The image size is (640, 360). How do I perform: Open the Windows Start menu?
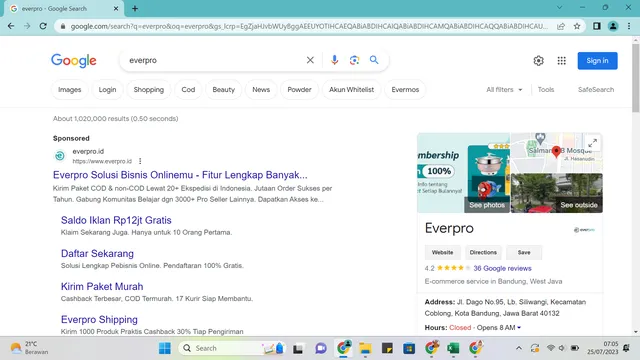165,348
